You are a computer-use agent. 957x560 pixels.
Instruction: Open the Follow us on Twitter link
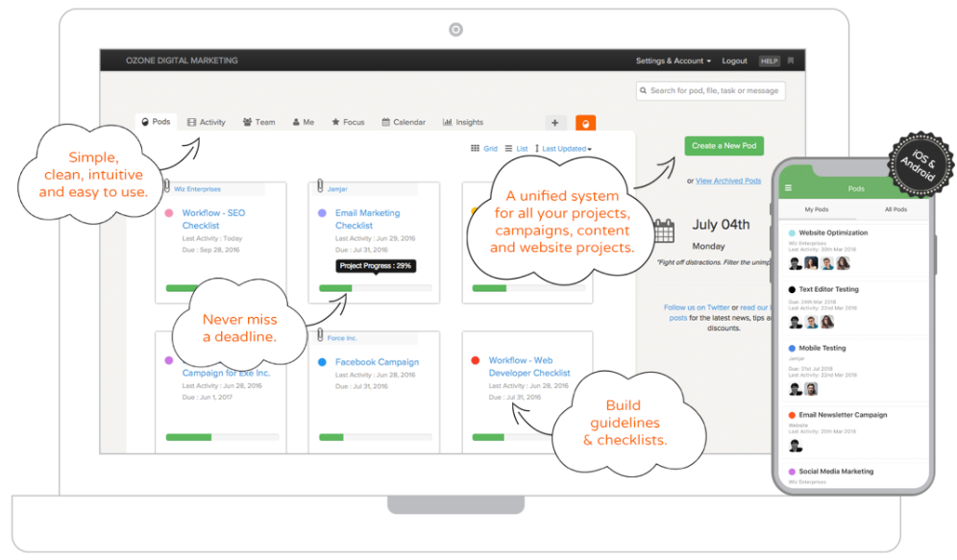point(697,307)
